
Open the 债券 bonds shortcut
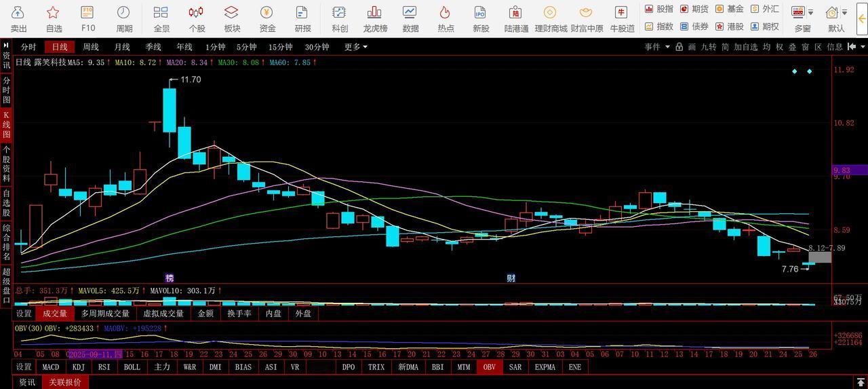coord(694,26)
